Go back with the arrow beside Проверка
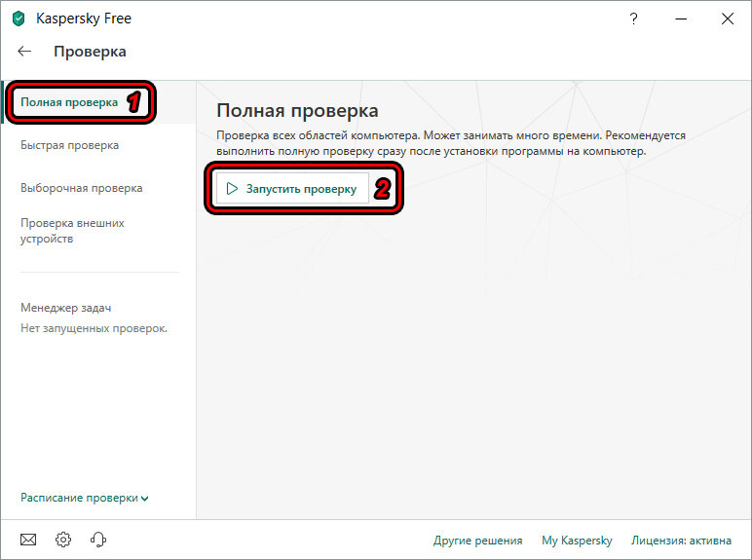Screen dimensions: 752x560 pyautogui.click(x=24, y=52)
